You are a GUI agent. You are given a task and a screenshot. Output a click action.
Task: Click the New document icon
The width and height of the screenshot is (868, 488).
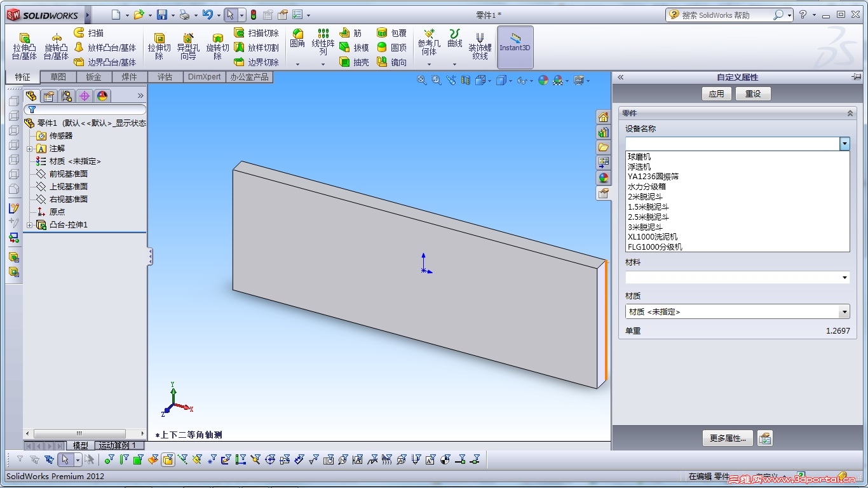115,15
